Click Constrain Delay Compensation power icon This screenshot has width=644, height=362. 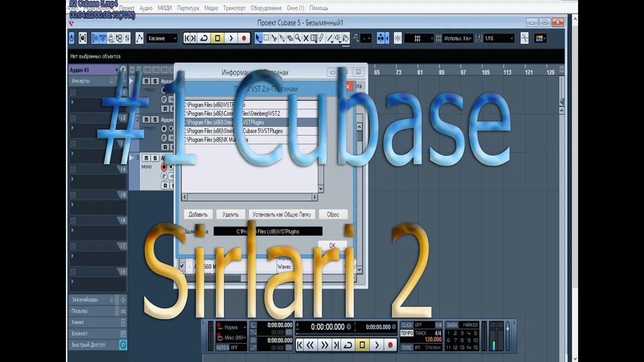(71, 38)
